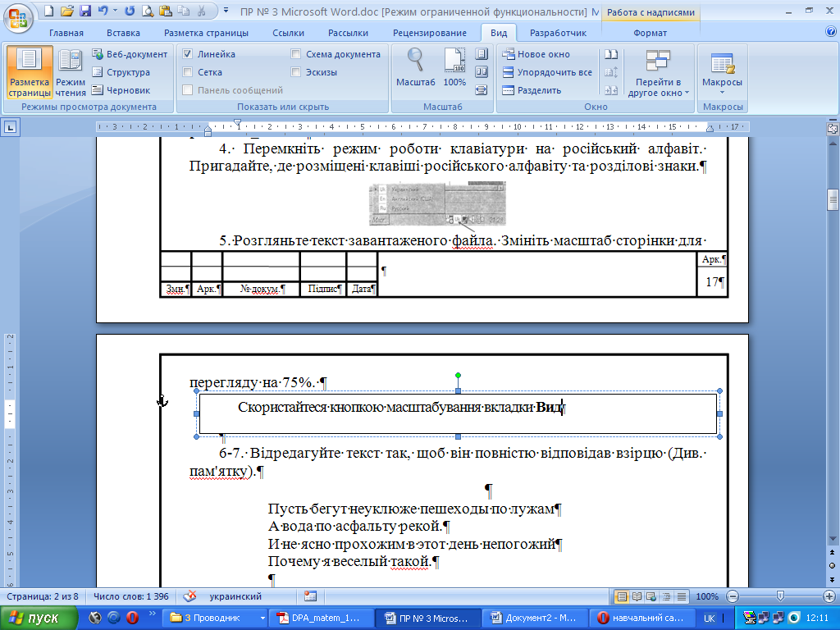The width and height of the screenshot is (840, 630).
Task: Click the Open folder icon in quick access
Action: coord(67,10)
